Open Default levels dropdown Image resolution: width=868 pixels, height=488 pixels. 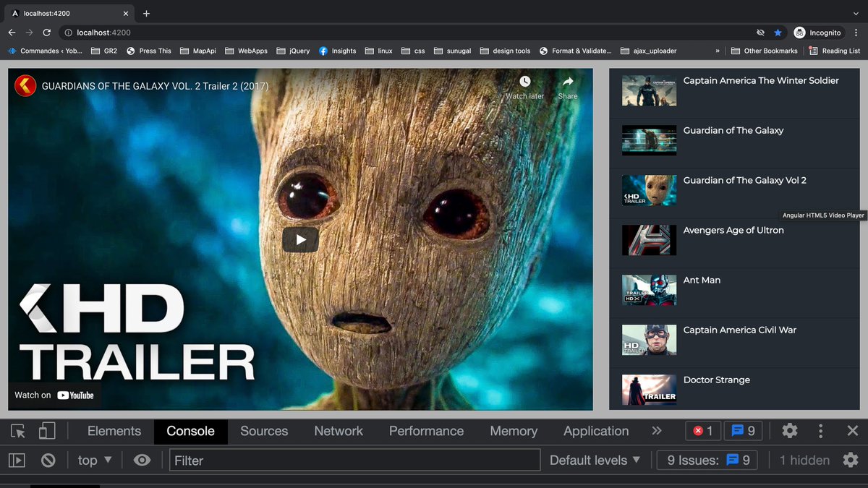595,461
